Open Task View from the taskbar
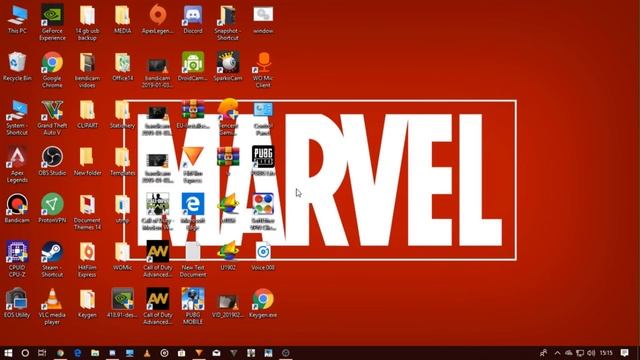 coord(42,353)
